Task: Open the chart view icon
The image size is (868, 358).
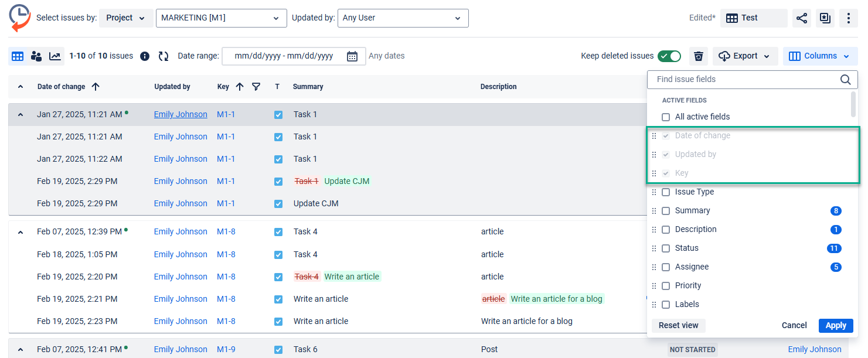Action: (x=55, y=56)
